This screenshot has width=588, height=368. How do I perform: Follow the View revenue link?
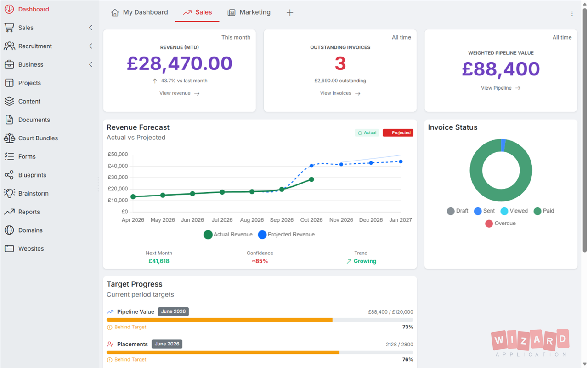point(180,93)
